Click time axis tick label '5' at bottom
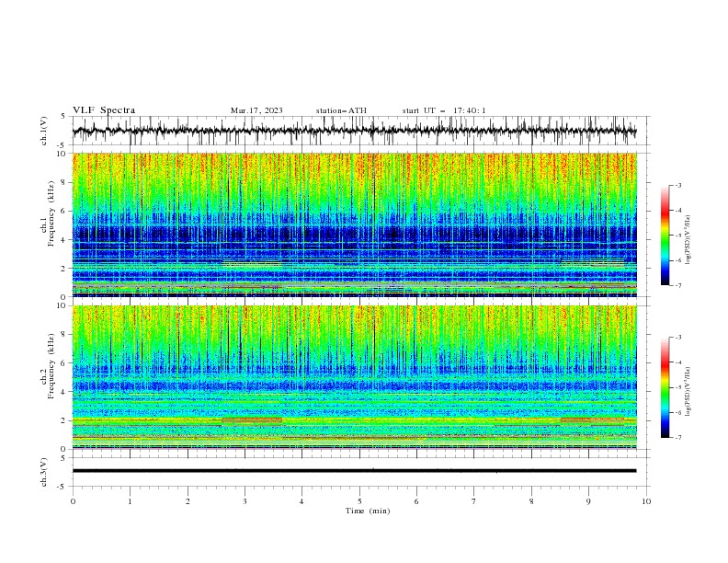Image resolution: width=728 pixels, height=563 pixels. point(359,501)
